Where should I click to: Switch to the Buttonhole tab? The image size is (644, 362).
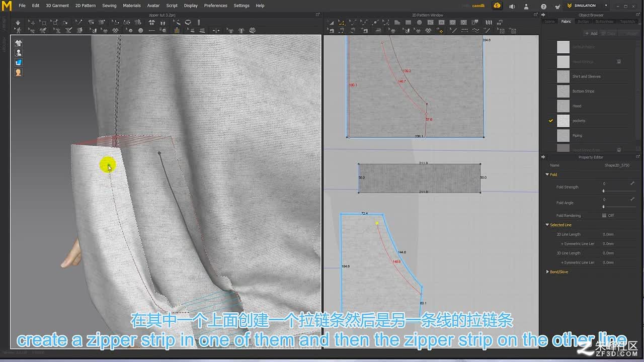click(x=604, y=22)
